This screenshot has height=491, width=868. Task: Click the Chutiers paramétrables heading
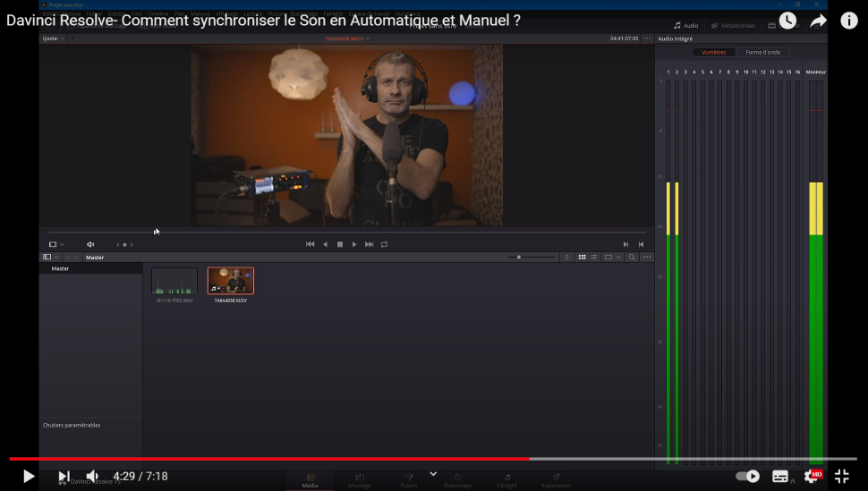(x=72, y=425)
